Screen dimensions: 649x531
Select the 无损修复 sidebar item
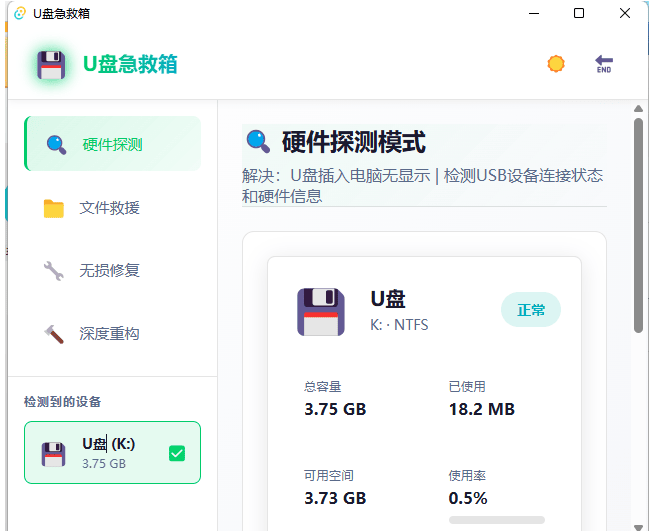113,271
